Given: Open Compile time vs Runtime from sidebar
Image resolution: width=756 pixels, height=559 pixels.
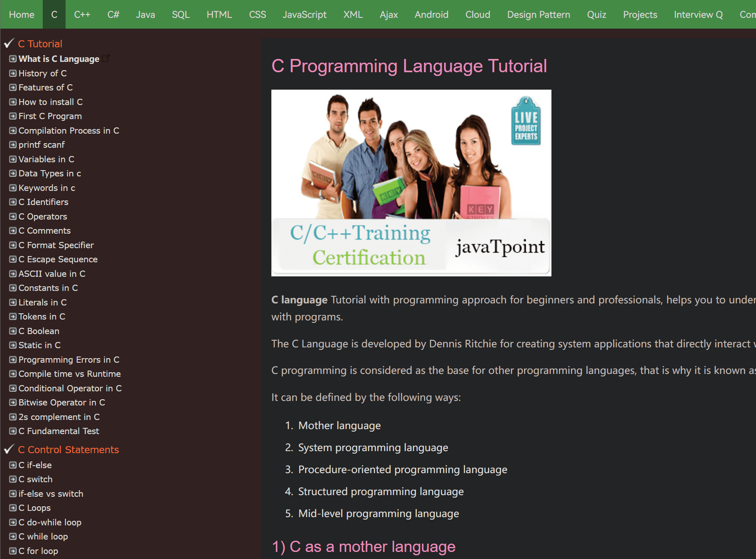Looking at the screenshot, I should pyautogui.click(x=69, y=373).
